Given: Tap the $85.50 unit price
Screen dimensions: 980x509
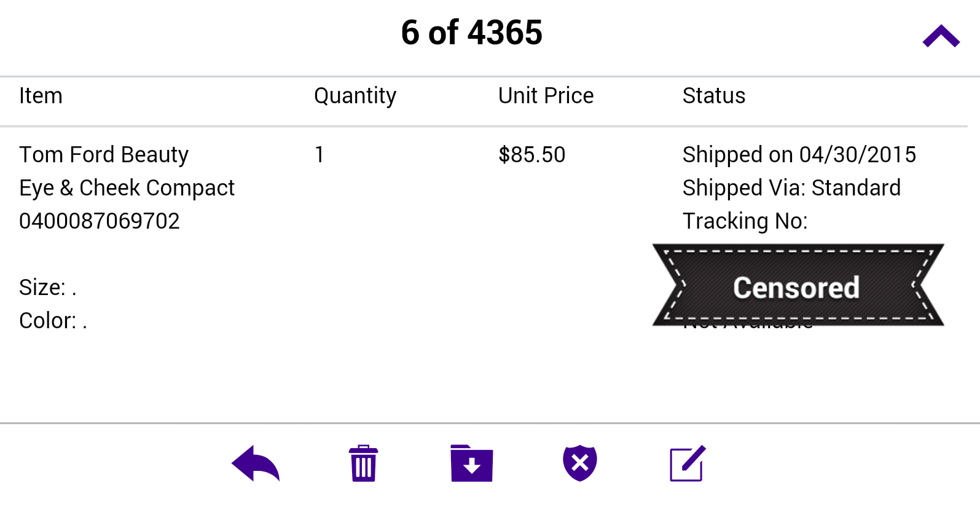Looking at the screenshot, I should coord(532,155).
